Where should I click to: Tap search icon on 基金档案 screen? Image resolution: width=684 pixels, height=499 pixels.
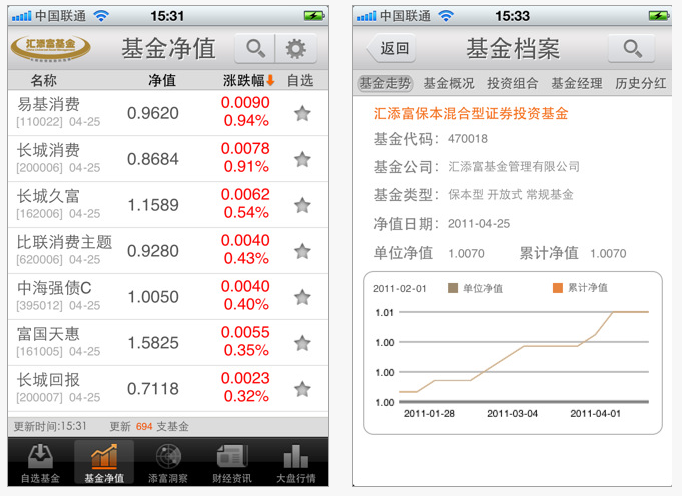pos(632,48)
